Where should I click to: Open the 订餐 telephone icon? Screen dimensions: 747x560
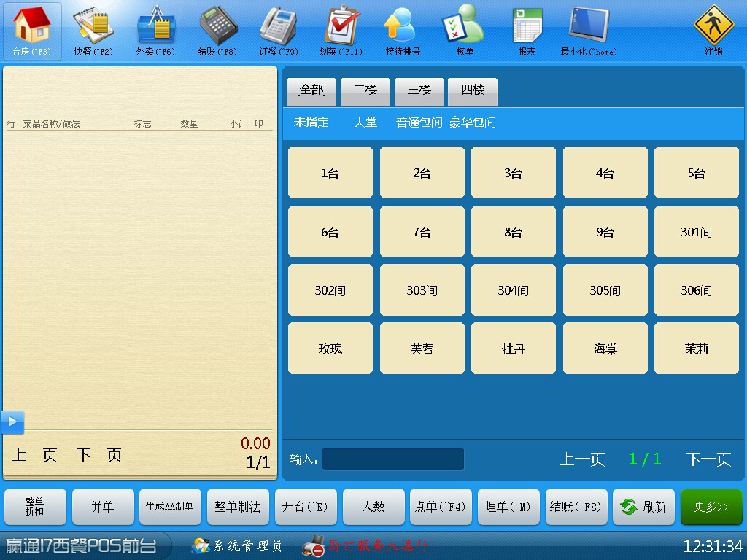pos(279,26)
